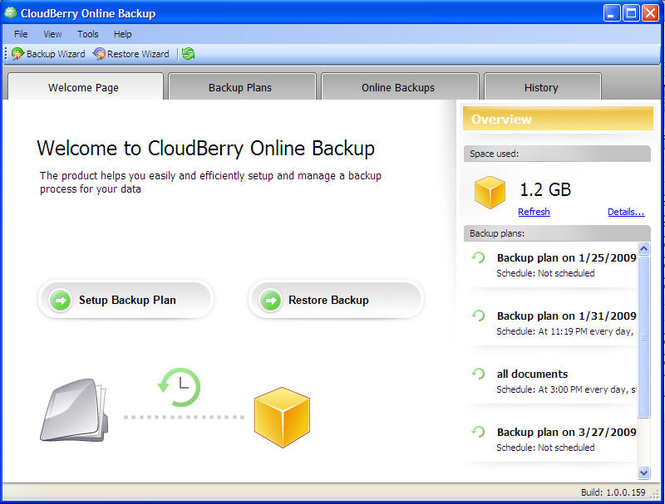Open the Details... link

[626, 212]
